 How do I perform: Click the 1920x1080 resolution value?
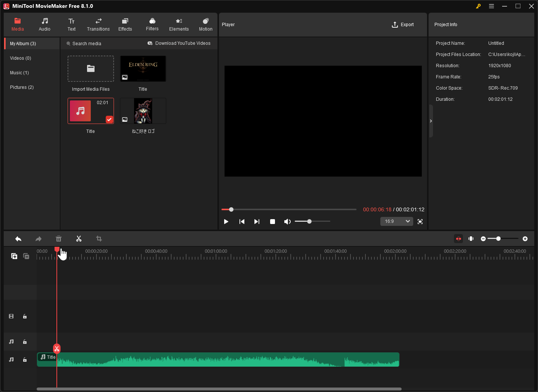click(500, 66)
